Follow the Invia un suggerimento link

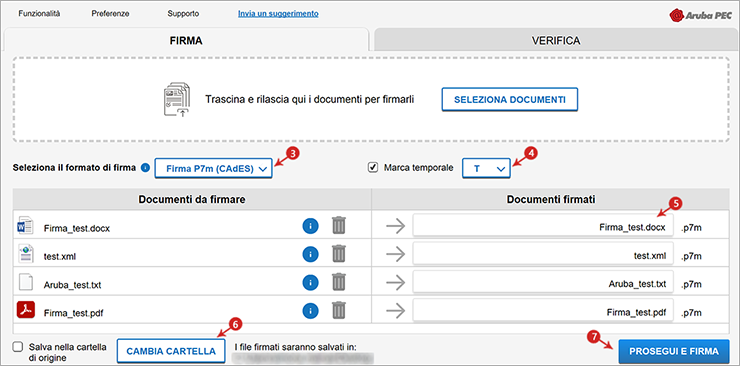click(x=278, y=14)
